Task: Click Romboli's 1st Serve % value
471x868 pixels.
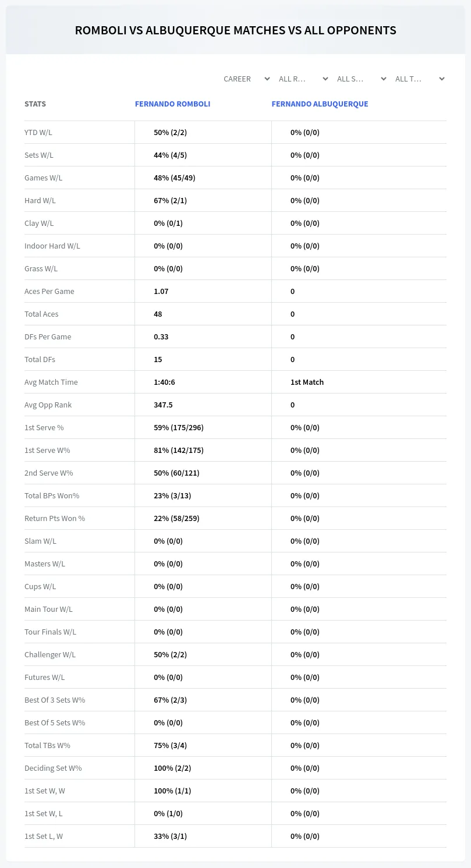Action: (x=179, y=427)
